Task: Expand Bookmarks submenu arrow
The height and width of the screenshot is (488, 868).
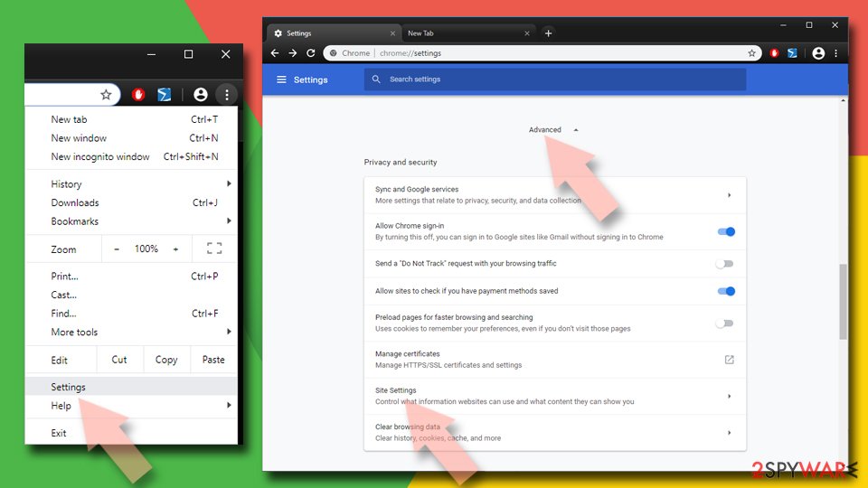Action: 229,221
